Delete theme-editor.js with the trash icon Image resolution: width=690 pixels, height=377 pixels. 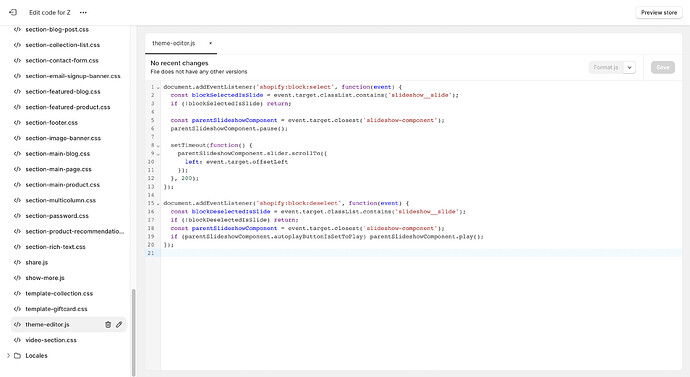pyautogui.click(x=108, y=325)
